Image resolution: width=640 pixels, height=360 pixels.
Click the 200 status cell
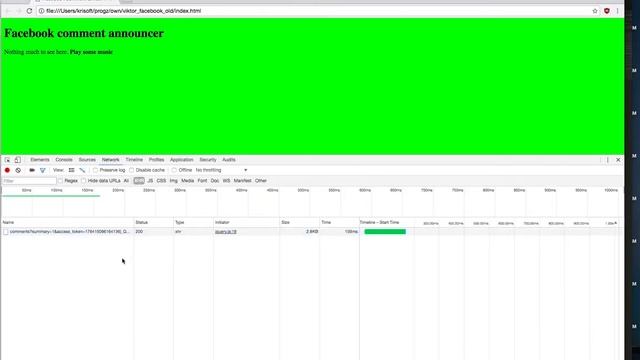coord(139,232)
